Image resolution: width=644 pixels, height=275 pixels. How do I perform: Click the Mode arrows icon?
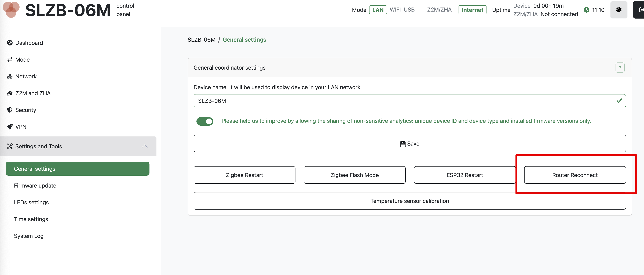pyautogui.click(x=10, y=60)
